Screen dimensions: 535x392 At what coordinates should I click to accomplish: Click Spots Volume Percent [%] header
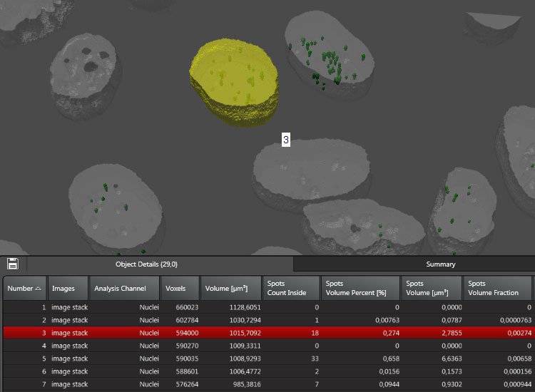pos(359,288)
